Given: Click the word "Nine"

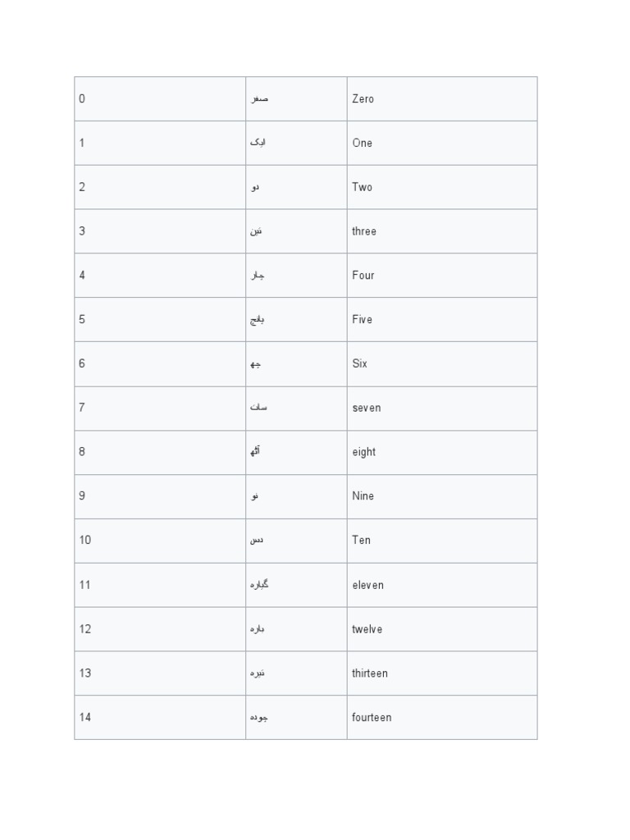Looking at the screenshot, I should [363, 496].
